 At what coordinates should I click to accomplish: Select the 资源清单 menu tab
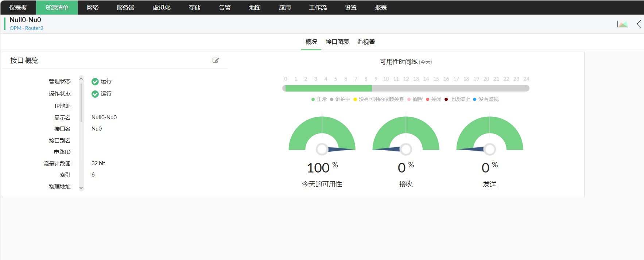pyautogui.click(x=57, y=7)
